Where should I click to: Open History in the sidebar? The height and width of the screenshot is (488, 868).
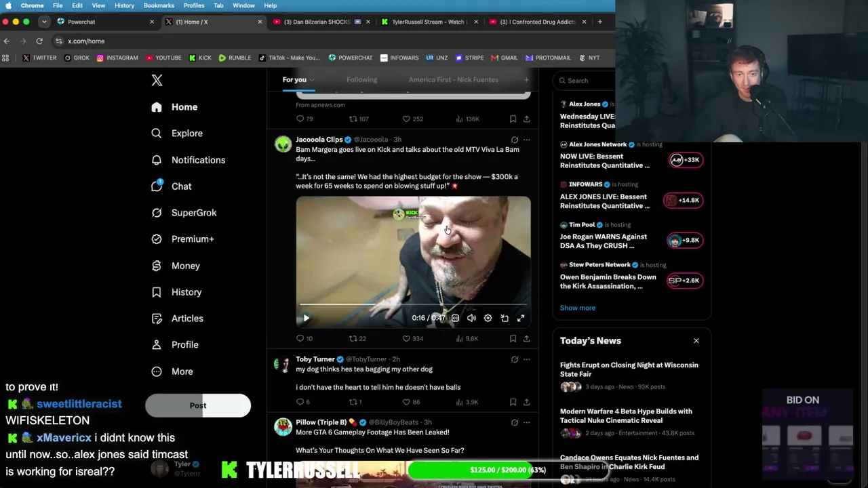[176, 292]
